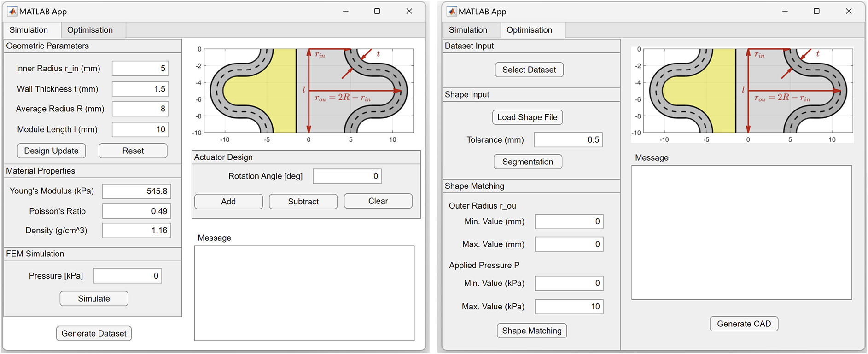Click the MATLAB logo in the Dataset Input window title bar

pyautogui.click(x=452, y=12)
